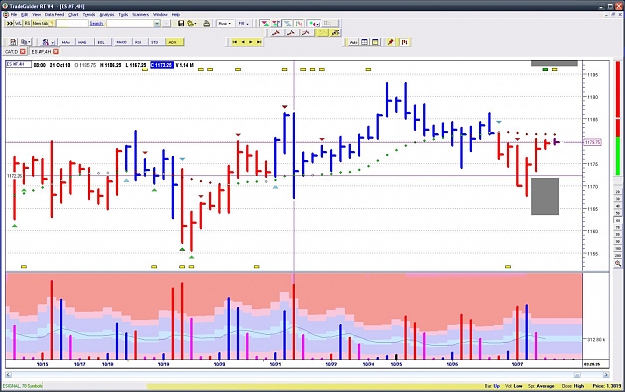This screenshot has width=625, height=392.
Task: Open the Tools menu
Action: pos(123,14)
